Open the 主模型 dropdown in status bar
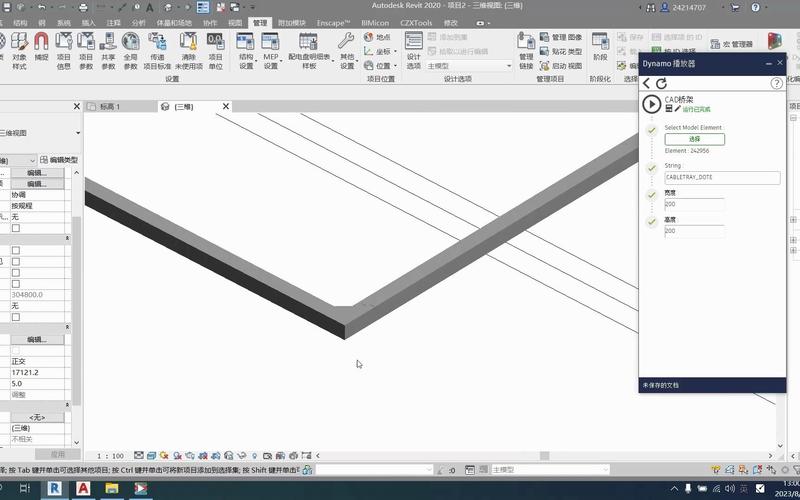The width and height of the screenshot is (800, 500). tap(550, 469)
